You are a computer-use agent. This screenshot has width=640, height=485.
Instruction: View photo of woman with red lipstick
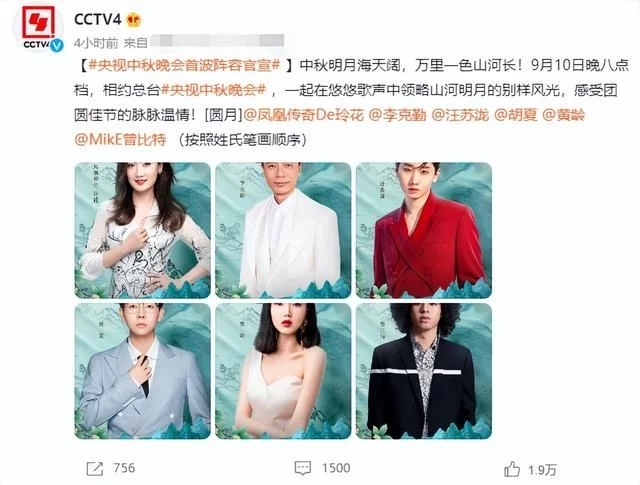coord(283,371)
